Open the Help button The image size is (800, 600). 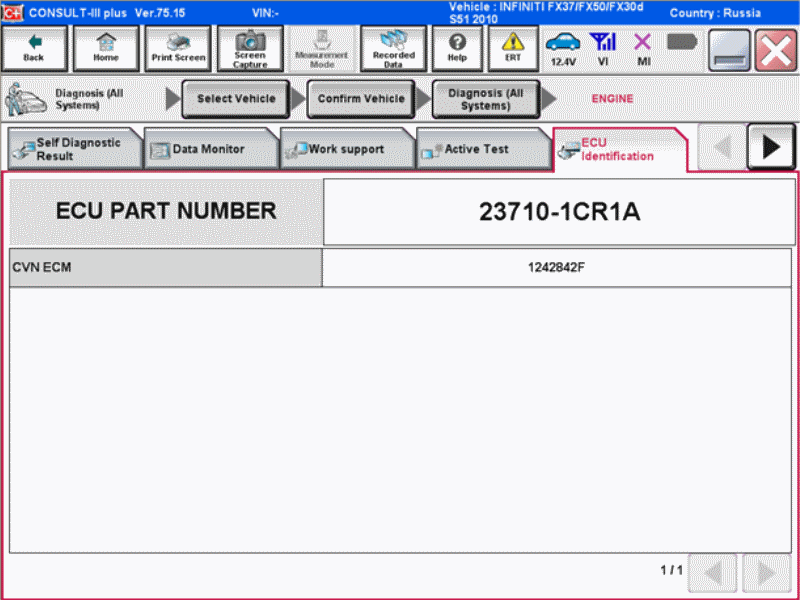pos(457,49)
